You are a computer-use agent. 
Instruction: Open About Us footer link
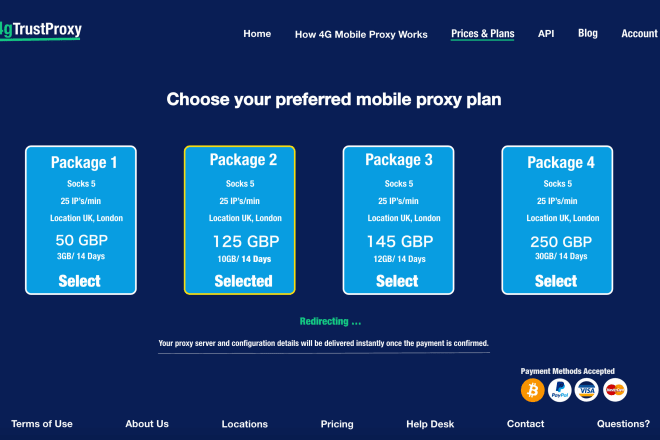tap(147, 424)
